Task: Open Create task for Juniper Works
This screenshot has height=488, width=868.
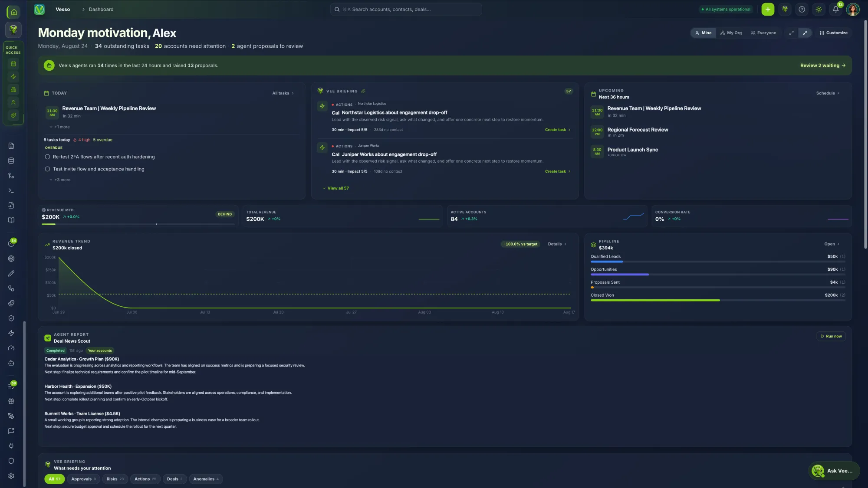Action: 558,171
